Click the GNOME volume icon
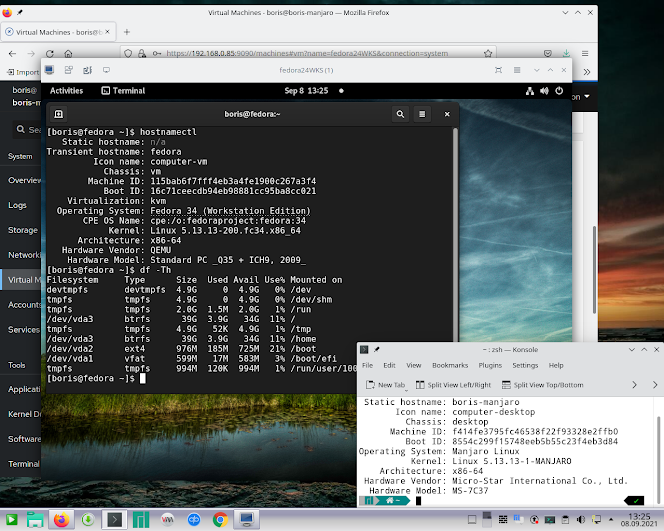Image resolution: width=664 pixels, height=531 pixels. coord(544,91)
